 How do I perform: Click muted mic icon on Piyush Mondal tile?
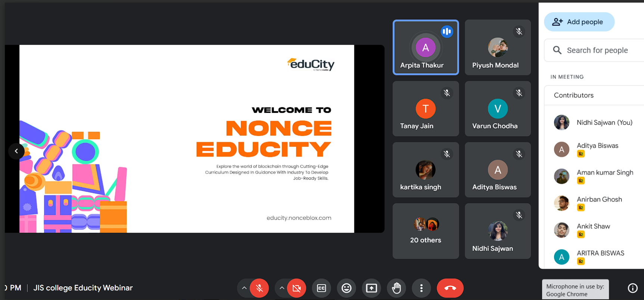tap(519, 32)
